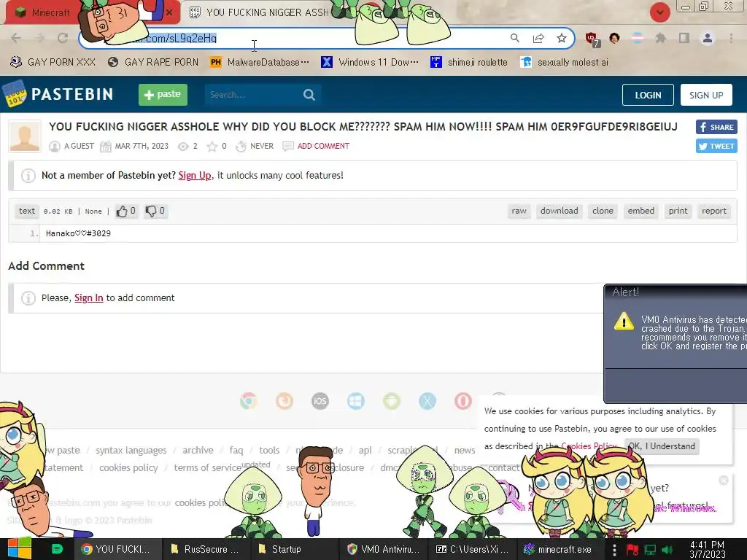Screen dimensions: 747x560
Task: Click the magnifier icon in Pastebin search
Action: [309, 95]
